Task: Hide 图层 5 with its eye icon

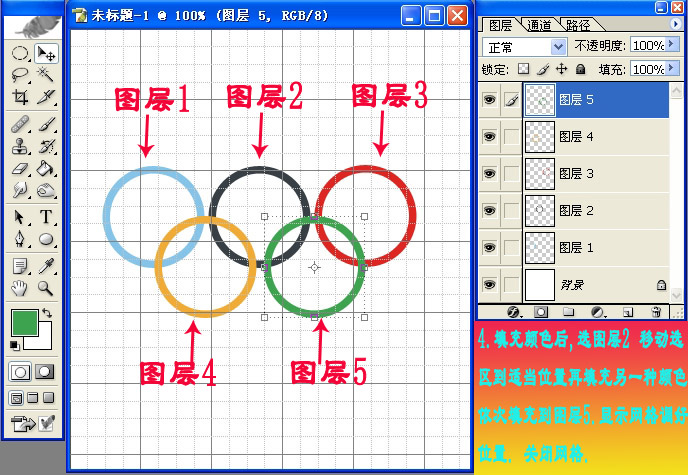Action: [x=489, y=100]
